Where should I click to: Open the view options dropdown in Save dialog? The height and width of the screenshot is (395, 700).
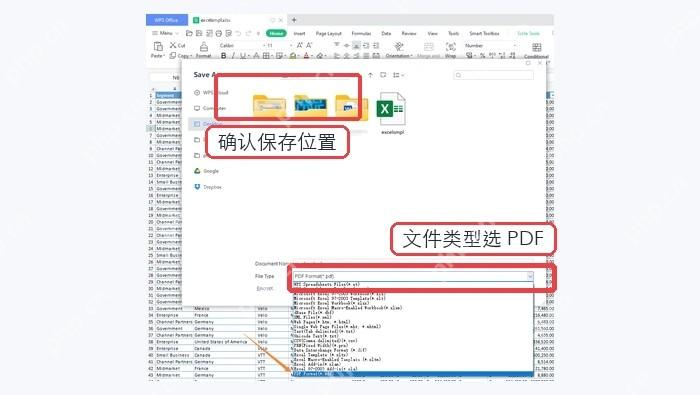(398, 75)
